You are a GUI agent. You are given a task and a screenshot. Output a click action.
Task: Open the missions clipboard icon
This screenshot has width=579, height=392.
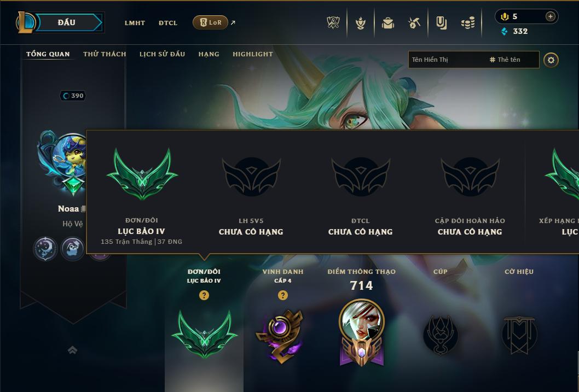tap(441, 23)
